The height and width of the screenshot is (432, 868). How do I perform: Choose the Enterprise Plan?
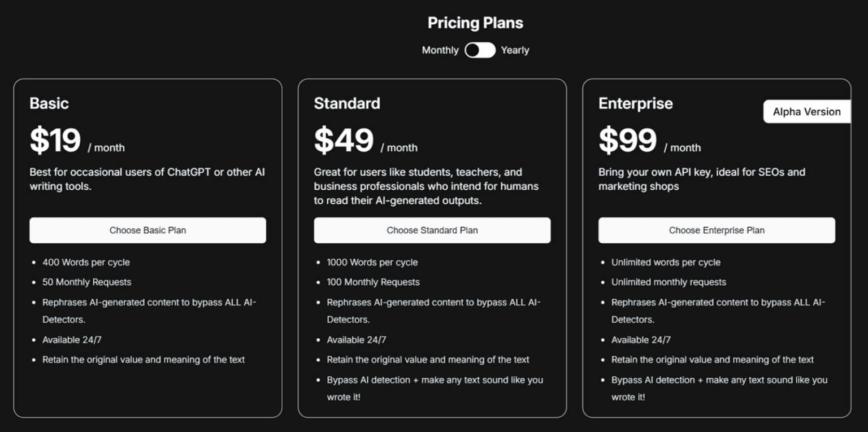pos(717,230)
